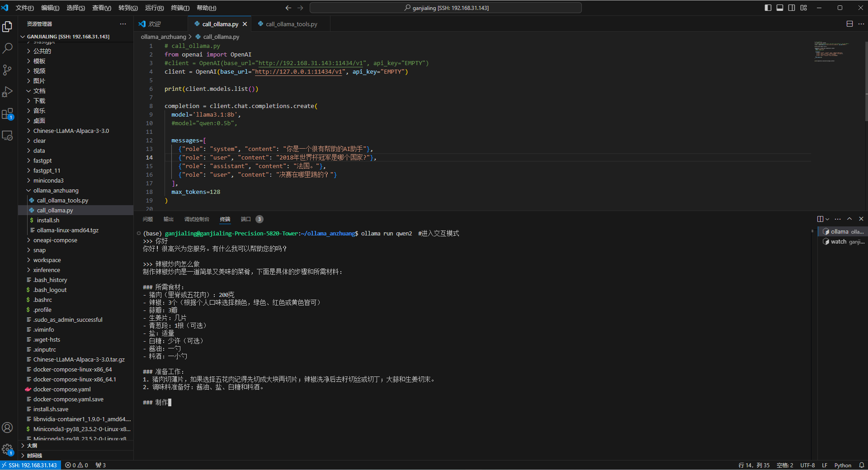Viewport: 868px width, 470px height.
Task: Switch to the 调试控制台 panel tab
Action: point(197,219)
